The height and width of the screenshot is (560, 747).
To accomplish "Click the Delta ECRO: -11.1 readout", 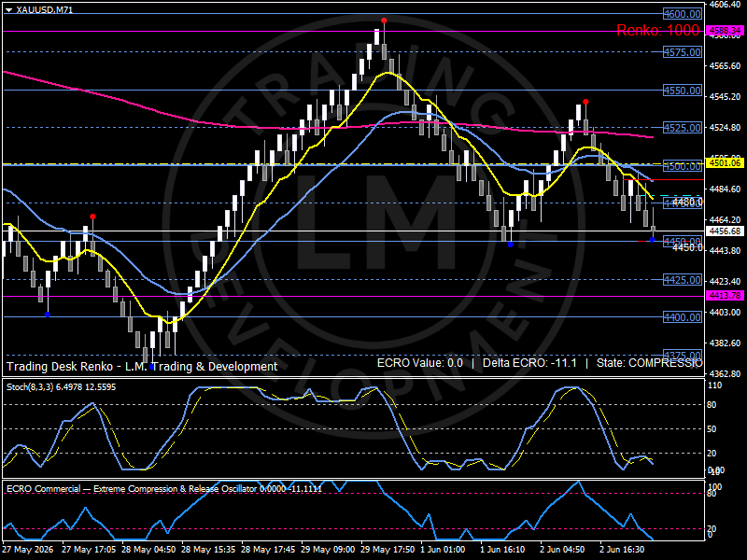I will [529, 363].
